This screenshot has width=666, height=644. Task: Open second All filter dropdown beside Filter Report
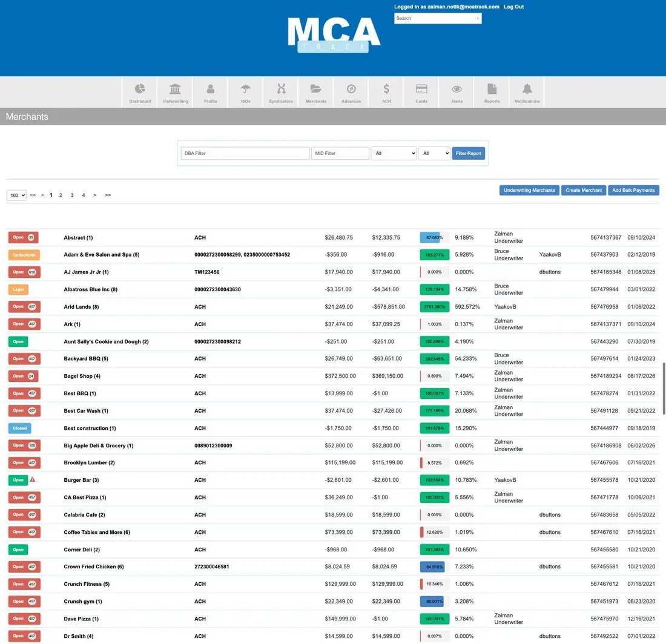pos(434,153)
